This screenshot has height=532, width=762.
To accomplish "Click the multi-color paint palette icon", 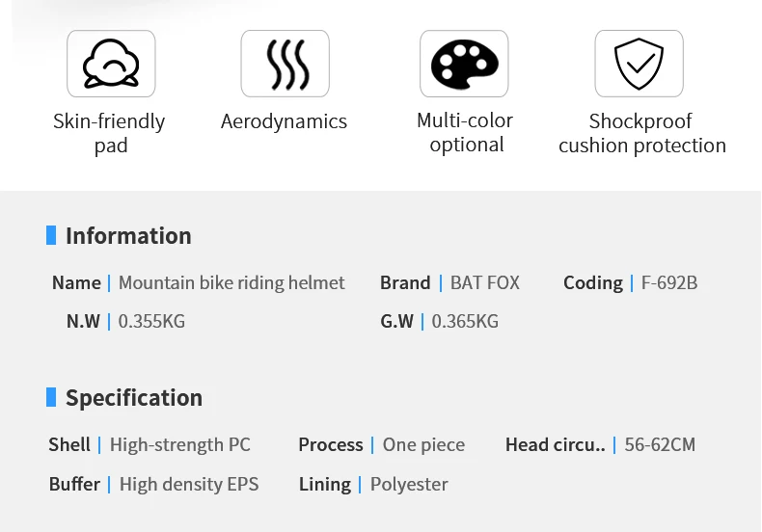I will tap(464, 64).
